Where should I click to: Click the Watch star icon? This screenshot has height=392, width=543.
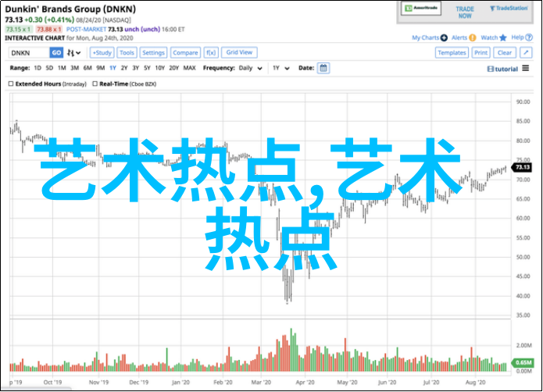click(x=503, y=37)
